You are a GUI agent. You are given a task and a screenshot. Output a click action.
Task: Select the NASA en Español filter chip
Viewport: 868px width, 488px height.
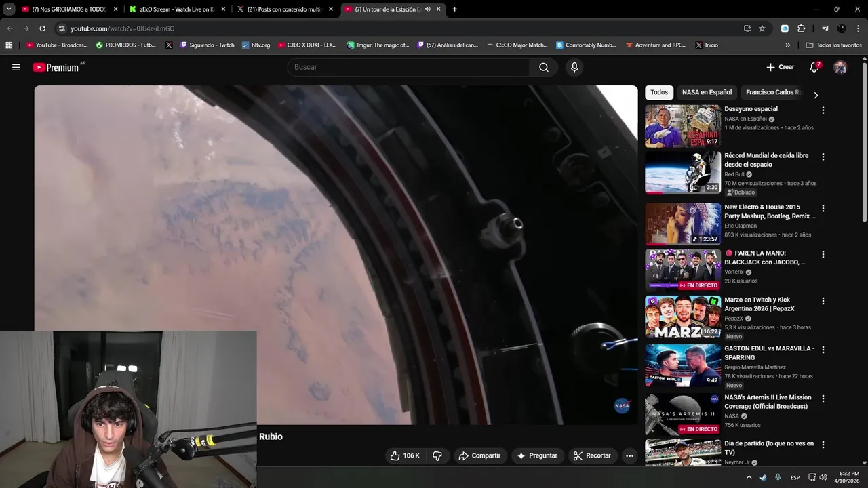[x=707, y=92]
